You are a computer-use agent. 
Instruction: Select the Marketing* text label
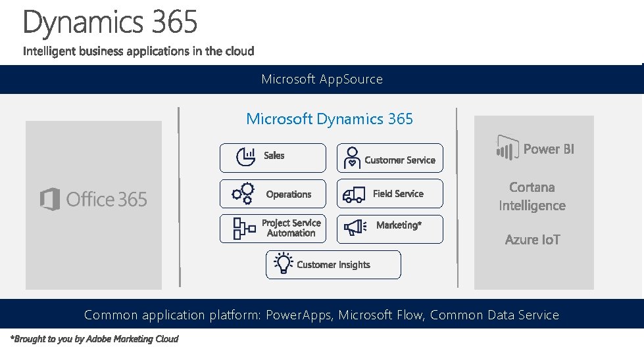(399, 225)
